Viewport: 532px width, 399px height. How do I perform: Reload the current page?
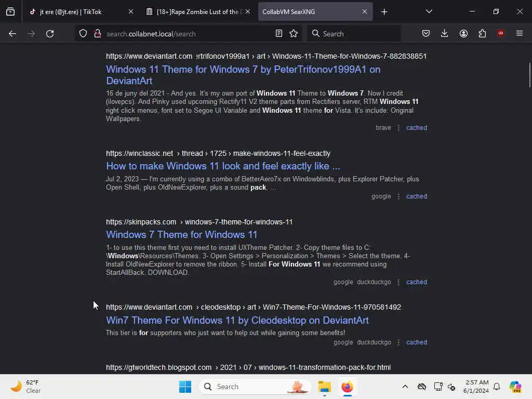point(50,34)
